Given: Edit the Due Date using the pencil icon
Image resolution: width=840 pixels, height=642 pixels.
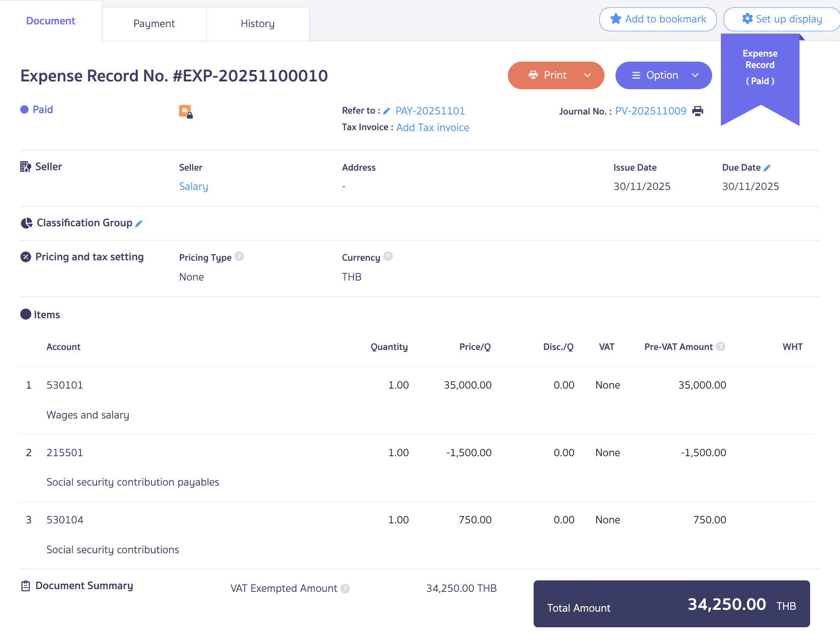Looking at the screenshot, I should pos(767,167).
